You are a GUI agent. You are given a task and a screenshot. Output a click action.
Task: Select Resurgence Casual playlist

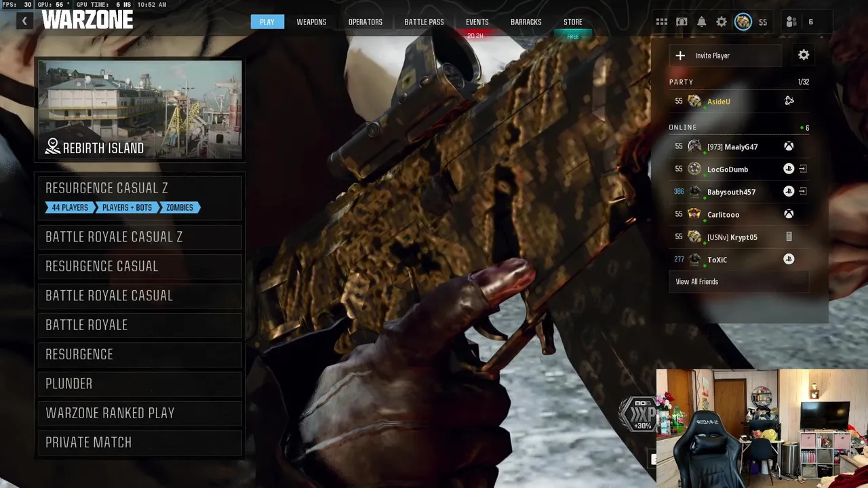[x=140, y=266]
